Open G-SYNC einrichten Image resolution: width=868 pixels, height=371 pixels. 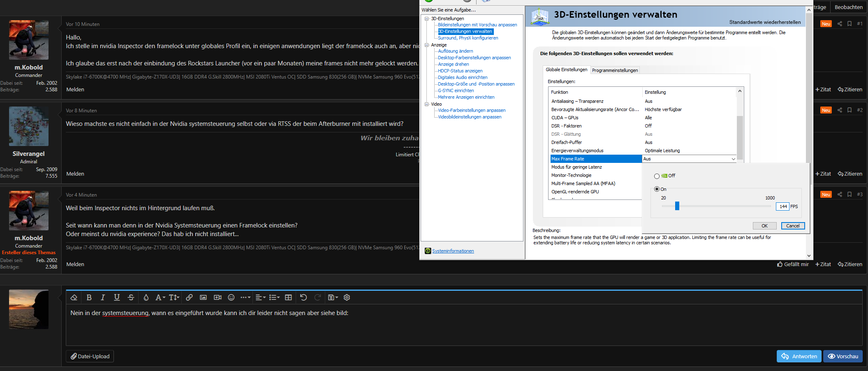(456, 90)
